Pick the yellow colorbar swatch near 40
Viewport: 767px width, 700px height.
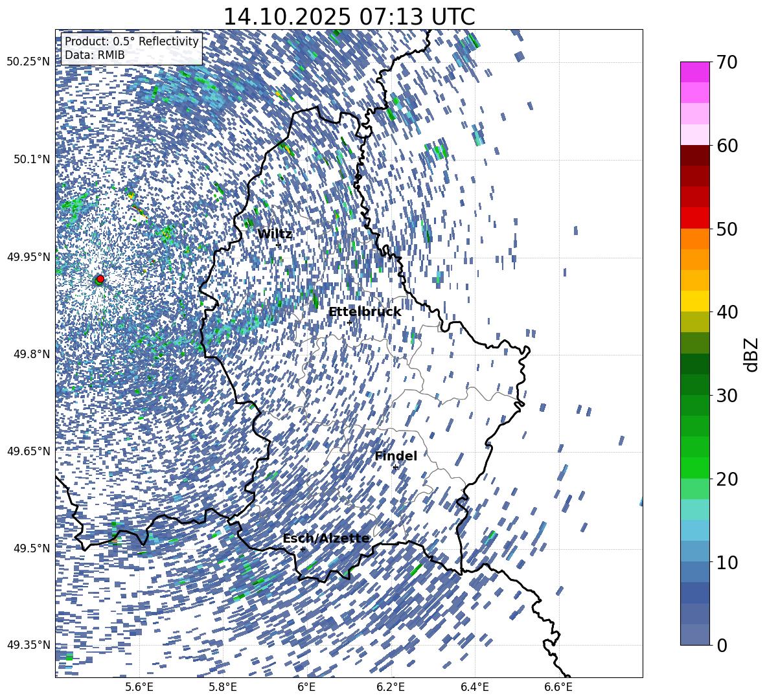coord(694,301)
